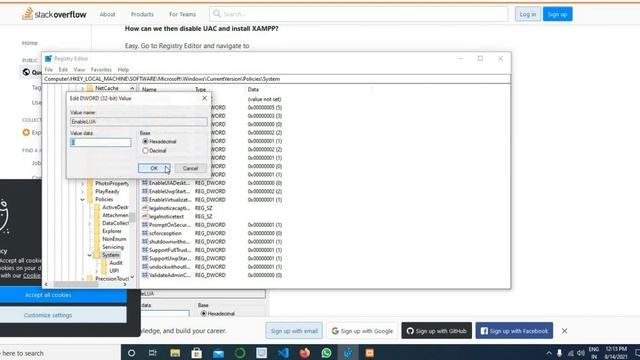Open File Explorer from the taskbar
640x360 pixels.
175,353
